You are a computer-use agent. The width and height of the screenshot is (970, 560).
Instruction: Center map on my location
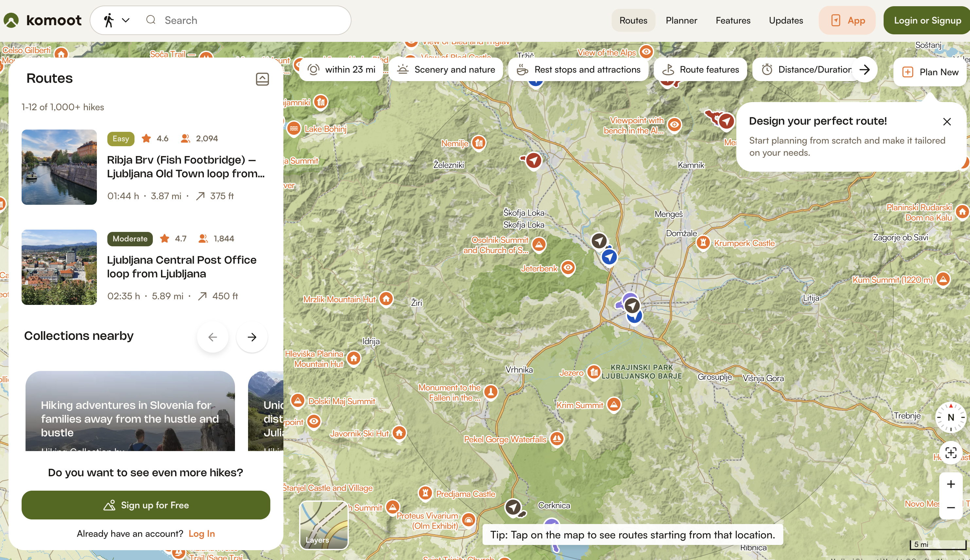tap(951, 453)
